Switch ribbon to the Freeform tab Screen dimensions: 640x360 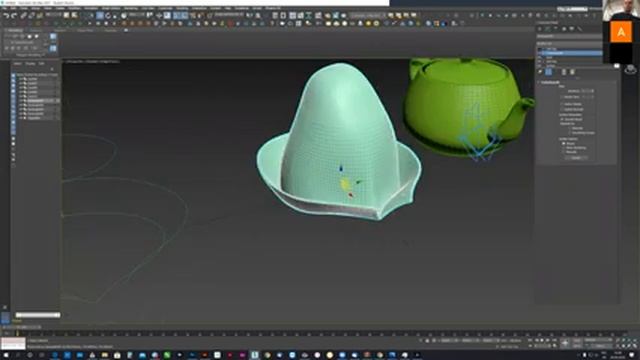point(36,30)
